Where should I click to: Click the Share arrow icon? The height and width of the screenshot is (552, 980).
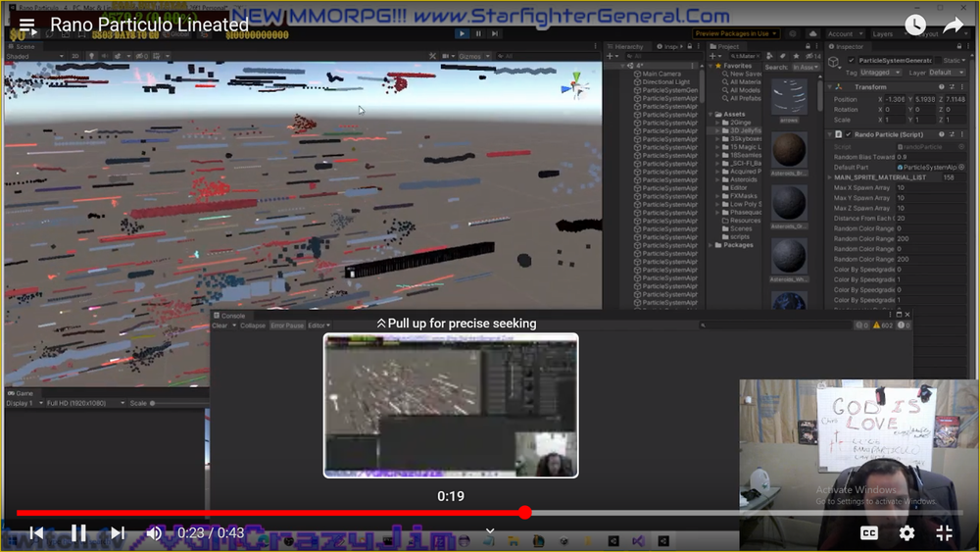953,25
